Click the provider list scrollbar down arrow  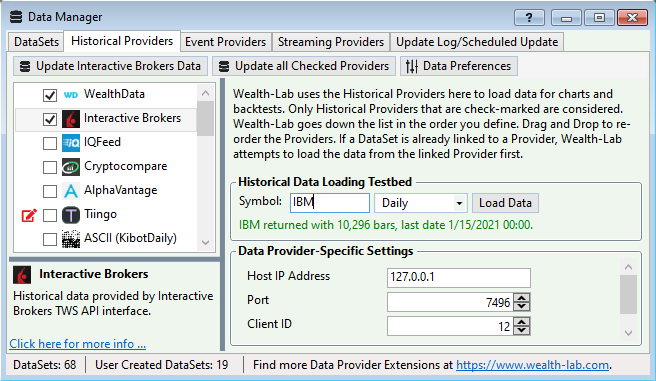(x=205, y=243)
